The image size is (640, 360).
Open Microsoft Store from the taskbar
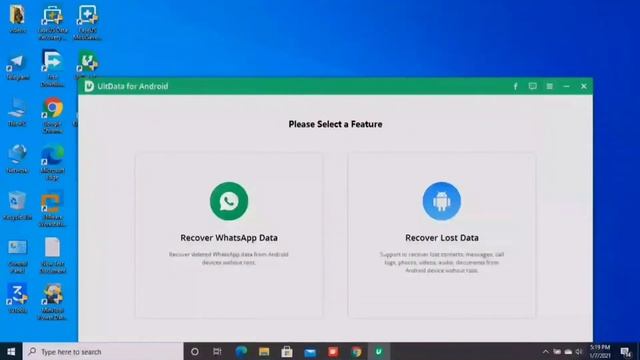[287, 351]
